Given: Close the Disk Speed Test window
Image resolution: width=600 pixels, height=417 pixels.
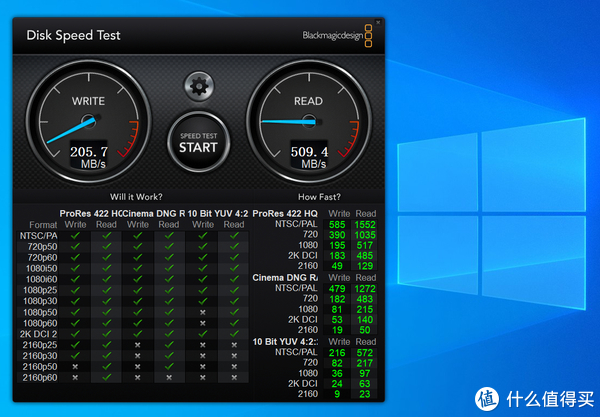Looking at the screenshot, I should click(x=378, y=23).
